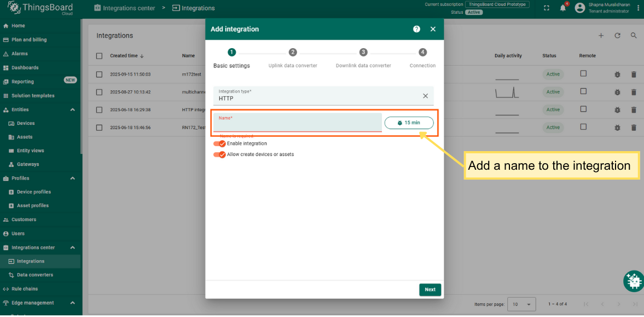Click the 15 min debug button
Image resolution: width=644 pixels, height=317 pixels.
409,123
